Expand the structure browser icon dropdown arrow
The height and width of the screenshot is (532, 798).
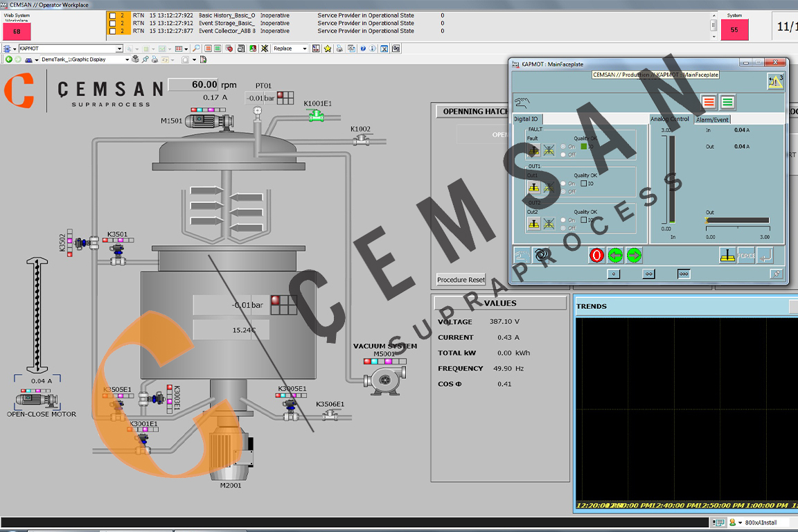15,49
